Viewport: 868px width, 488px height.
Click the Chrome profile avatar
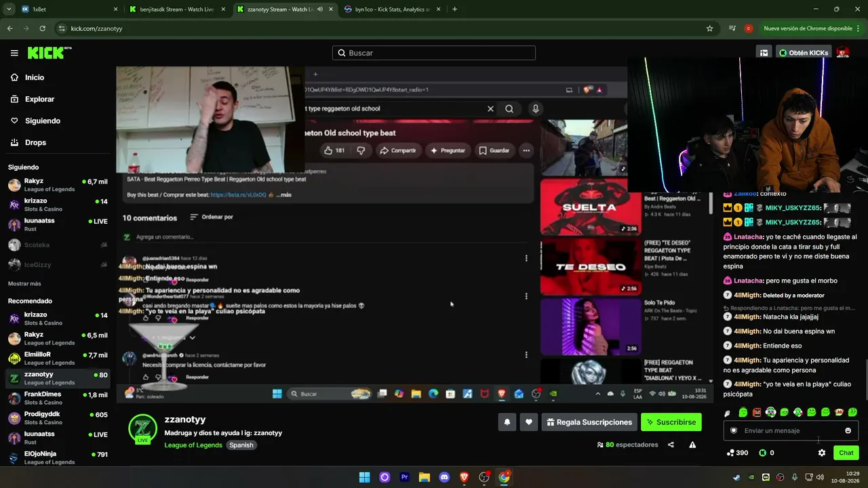(749, 28)
